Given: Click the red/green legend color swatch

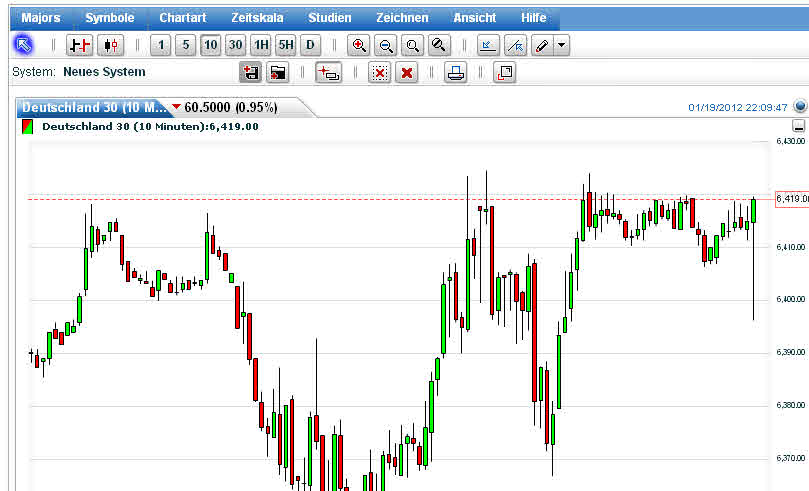Looking at the screenshot, I should [x=27, y=126].
